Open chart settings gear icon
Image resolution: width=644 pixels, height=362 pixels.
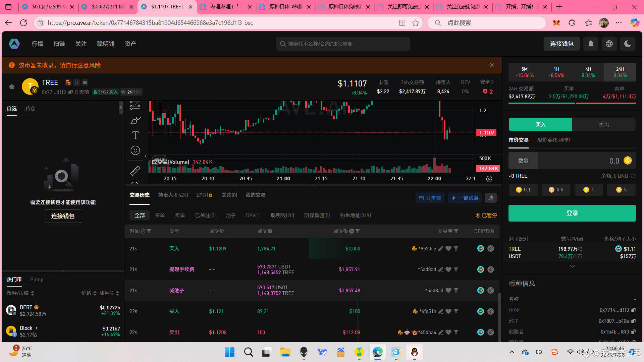[x=489, y=179]
